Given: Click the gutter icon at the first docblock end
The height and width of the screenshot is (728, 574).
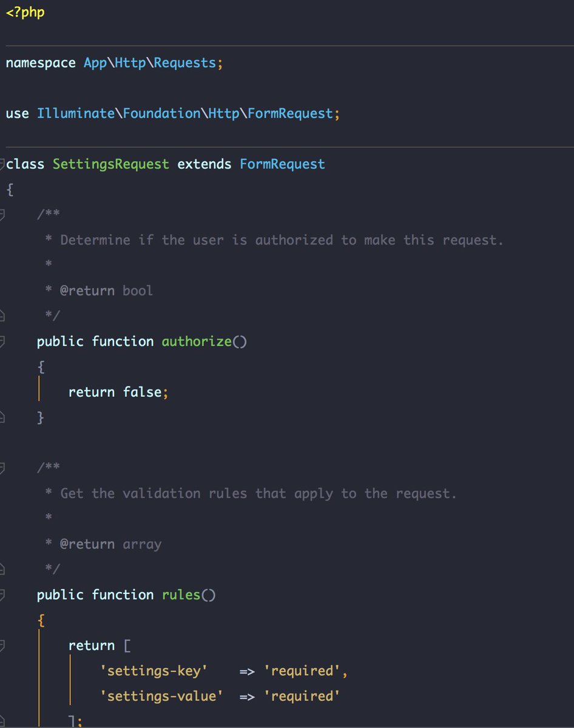Looking at the screenshot, I should click(4, 314).
